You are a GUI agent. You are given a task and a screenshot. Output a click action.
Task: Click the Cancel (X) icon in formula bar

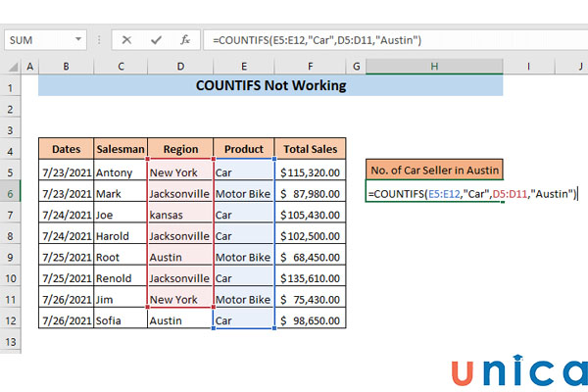tap(126, 40)
